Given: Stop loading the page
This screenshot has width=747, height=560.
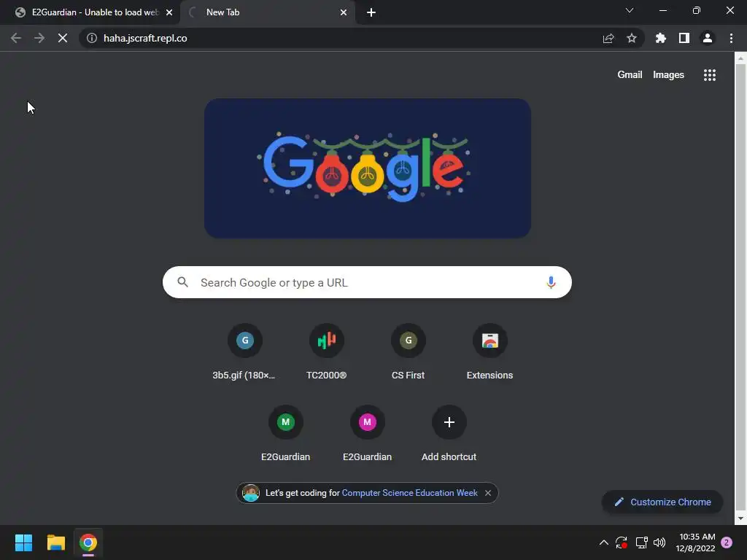Looking at the screenshot, I should pyautogui.click(x=63, y=38).
